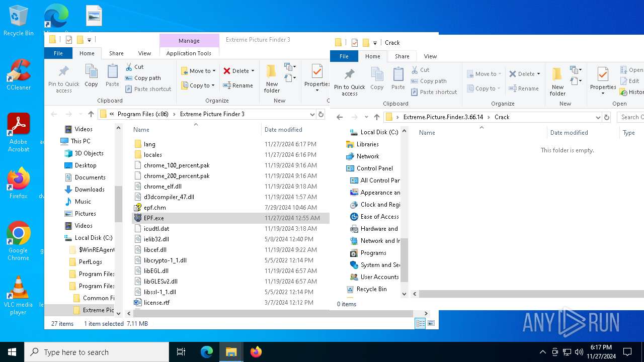644x362 pixels.
Task: Open the Application Tools tab
Action: 189,53
